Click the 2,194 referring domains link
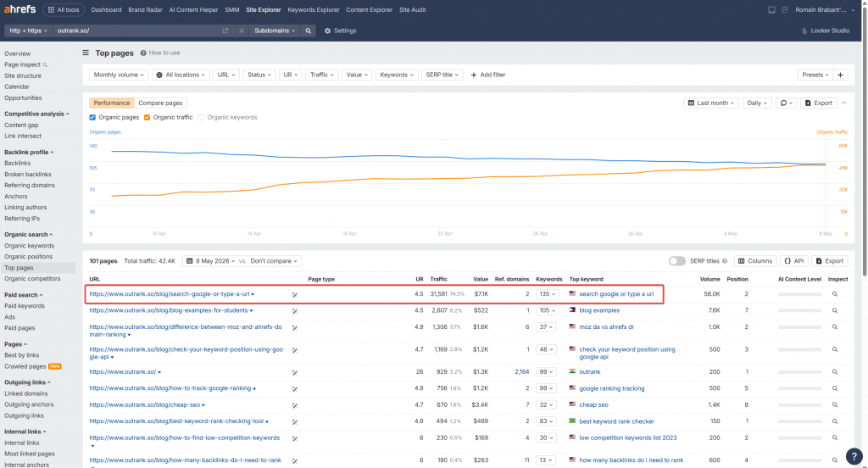868x468 pixels. click(521, 371)
